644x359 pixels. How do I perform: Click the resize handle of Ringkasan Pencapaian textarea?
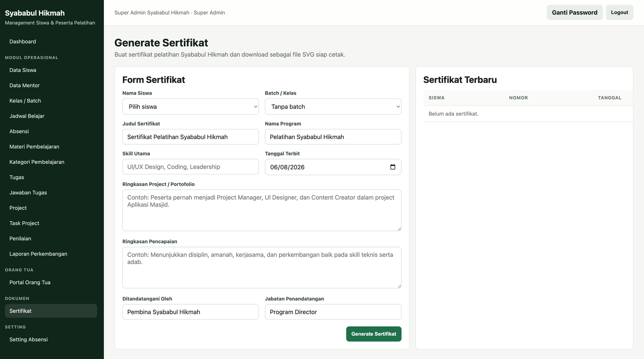[x=399, y=286]
